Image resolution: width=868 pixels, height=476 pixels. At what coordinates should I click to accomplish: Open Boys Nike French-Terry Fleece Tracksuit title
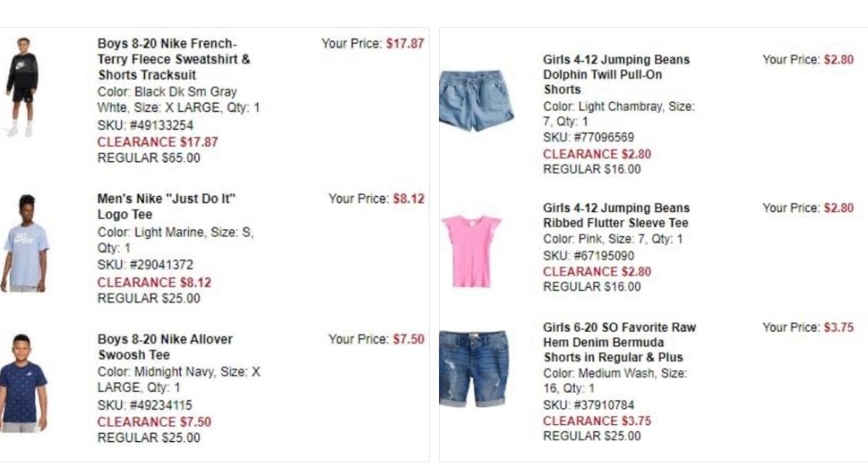pyautogui.click(x=173, y=59)
